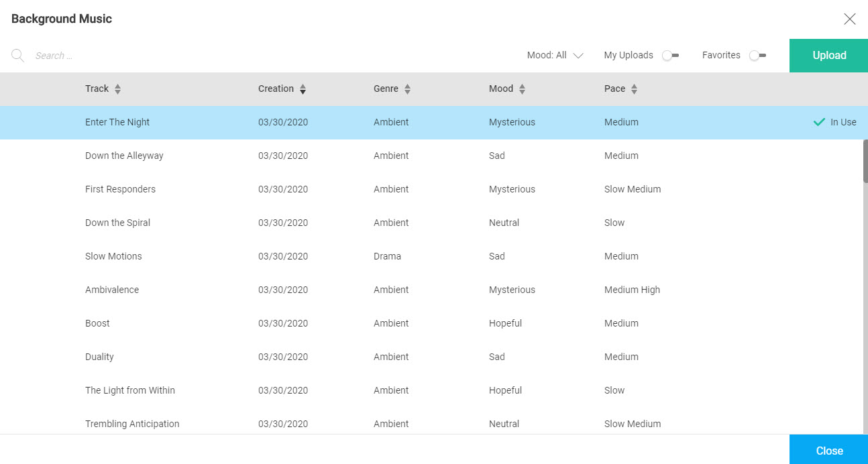Viewport: 868px width, 464px height.
Task: Select the Ambivalence track row
Action: 431,290
